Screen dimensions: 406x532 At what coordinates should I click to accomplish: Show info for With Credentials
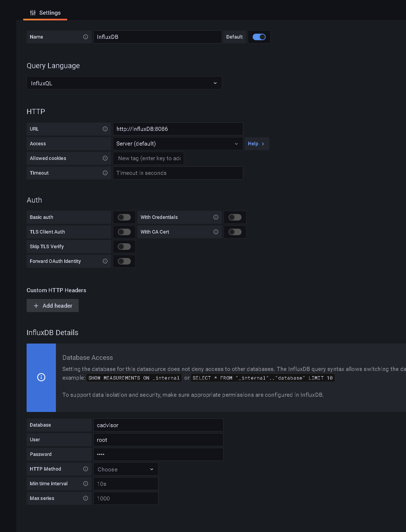point(216,217)
